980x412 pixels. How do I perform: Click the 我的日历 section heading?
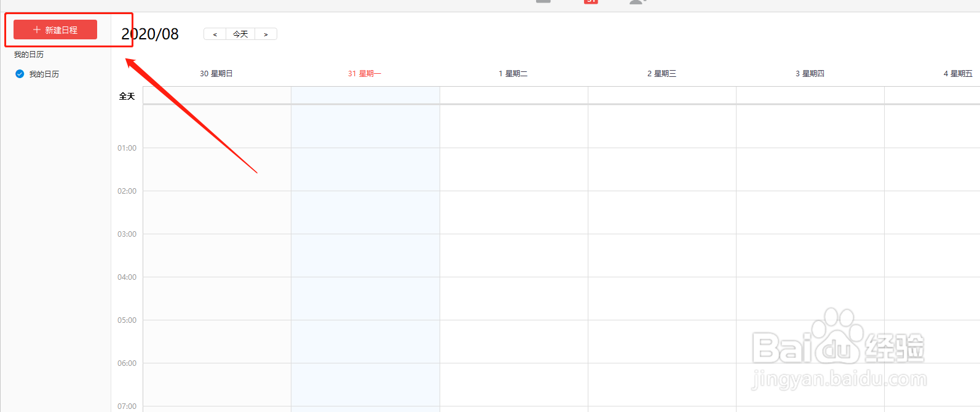29,55
